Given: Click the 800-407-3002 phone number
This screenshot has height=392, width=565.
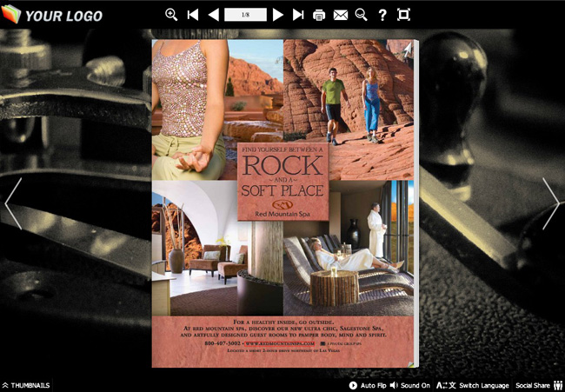Looking at the screenshot, I should 223,343.
